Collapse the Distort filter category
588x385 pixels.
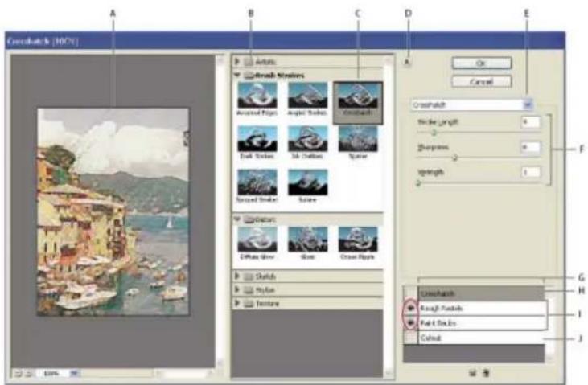click(x=237, y=219)
